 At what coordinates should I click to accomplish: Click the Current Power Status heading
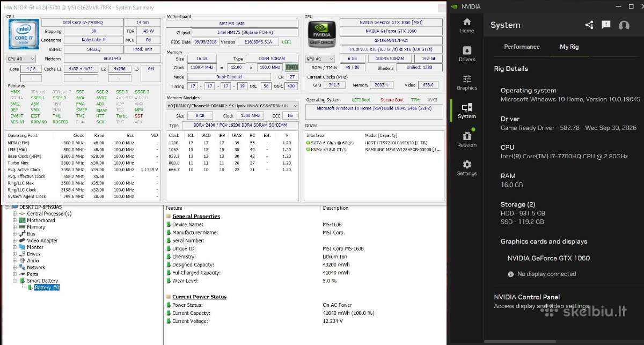point(199,297)
